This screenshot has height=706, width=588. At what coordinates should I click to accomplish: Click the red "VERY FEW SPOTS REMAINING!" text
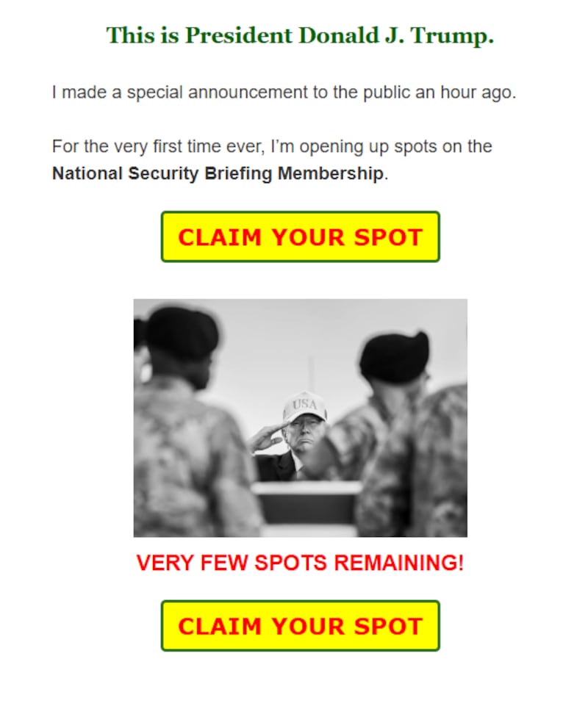pos(300,563)
